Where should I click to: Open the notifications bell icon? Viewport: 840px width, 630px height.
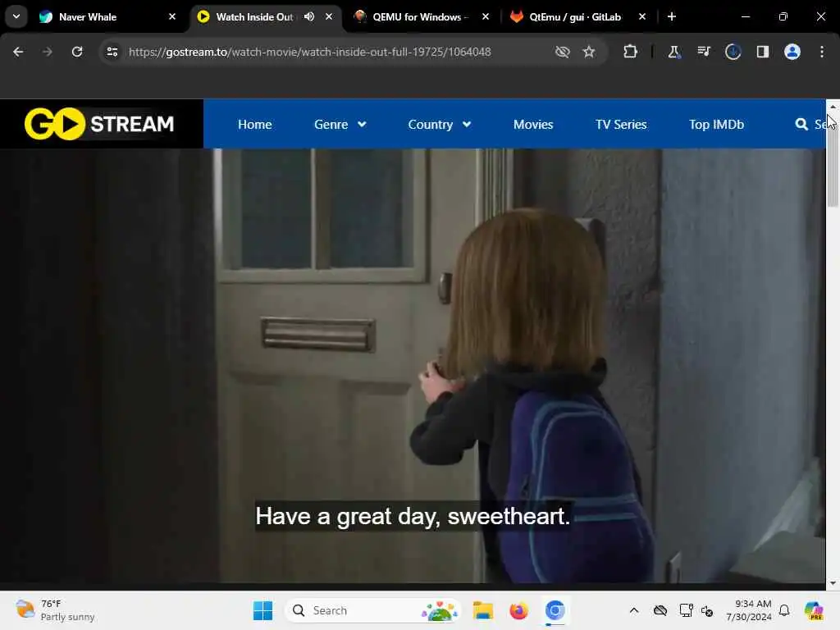(784, 610)
